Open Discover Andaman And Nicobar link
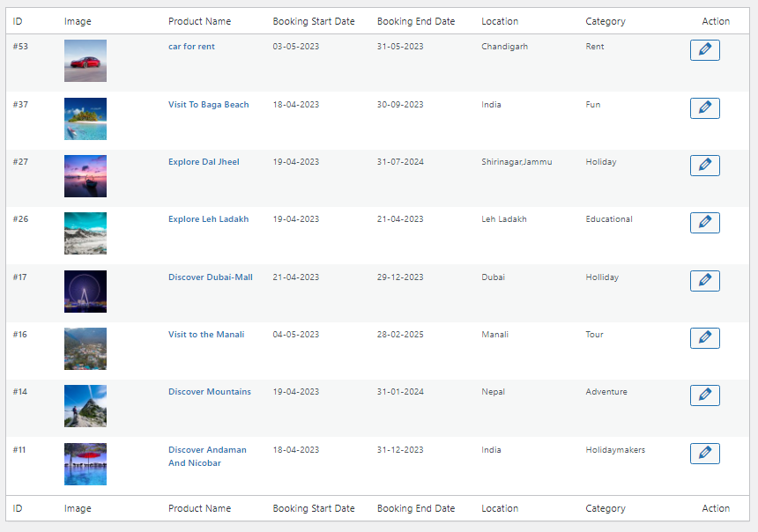The height and width of the screenshot is (532, 758). coord(207,456)
